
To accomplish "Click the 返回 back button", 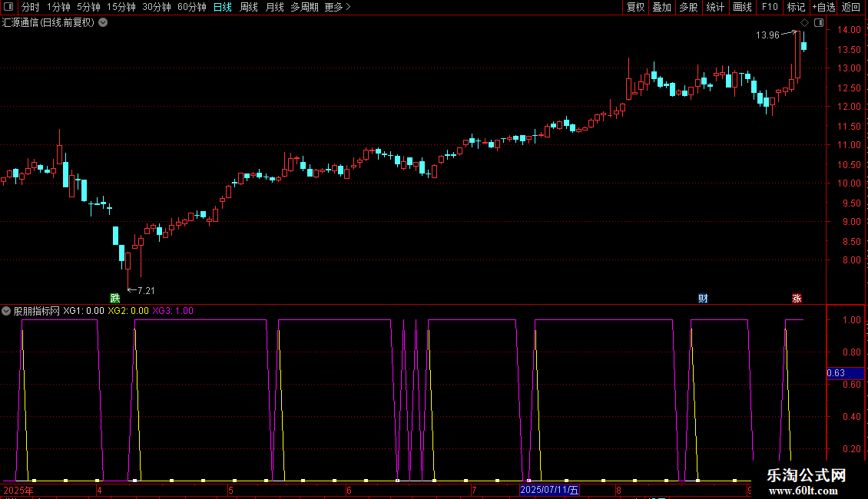I will tap(851, 7).
